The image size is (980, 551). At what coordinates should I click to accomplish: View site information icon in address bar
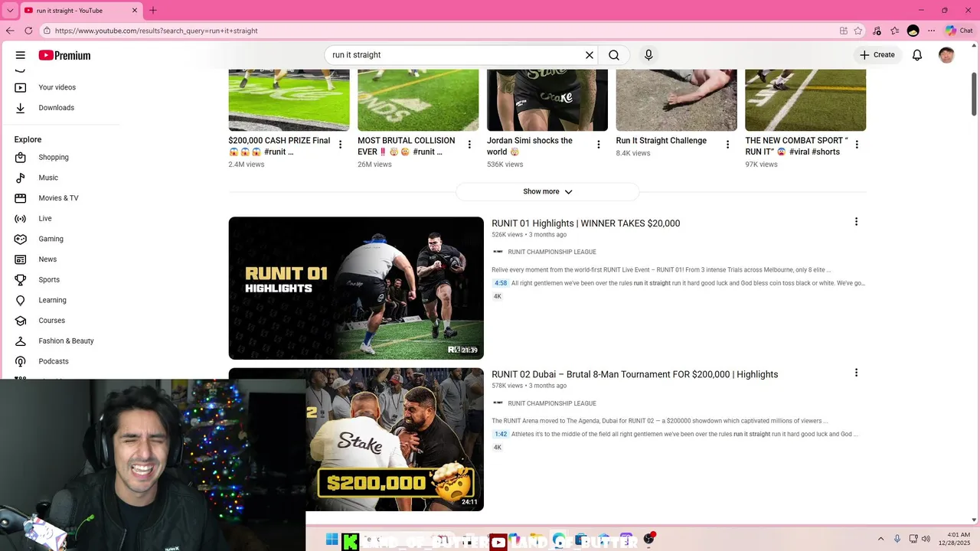47,31
